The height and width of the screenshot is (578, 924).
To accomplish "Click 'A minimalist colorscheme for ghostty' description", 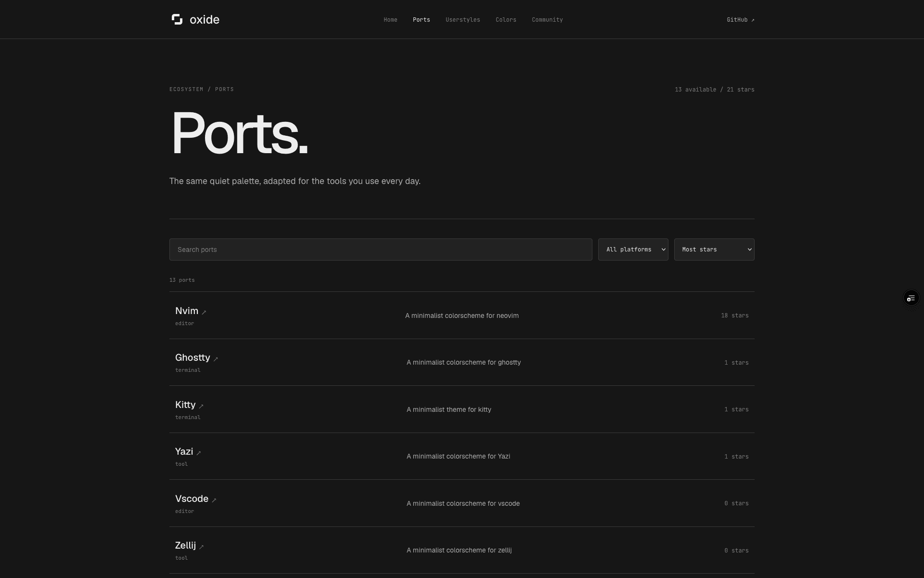I will point(463,362).
